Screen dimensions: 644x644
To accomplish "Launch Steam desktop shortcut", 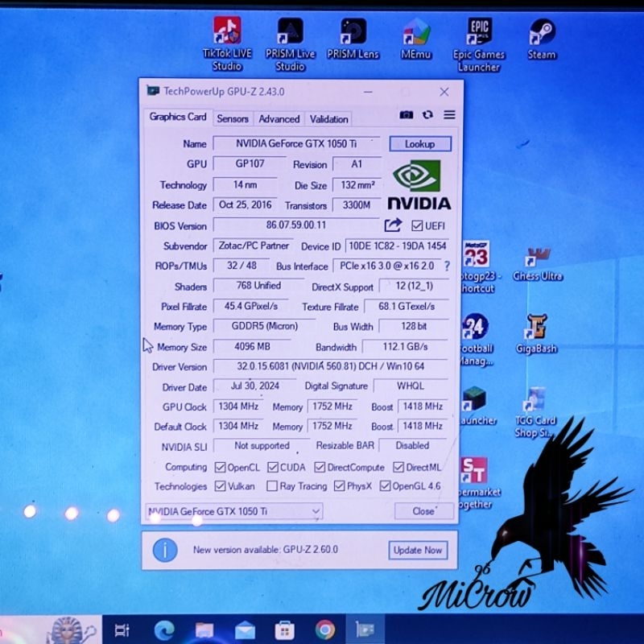I will coord(542,39).
